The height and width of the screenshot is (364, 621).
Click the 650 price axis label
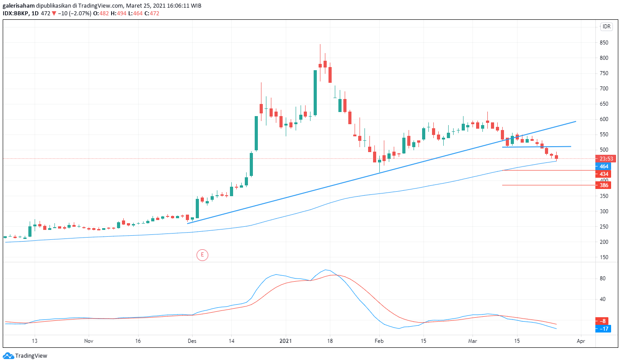604,104
